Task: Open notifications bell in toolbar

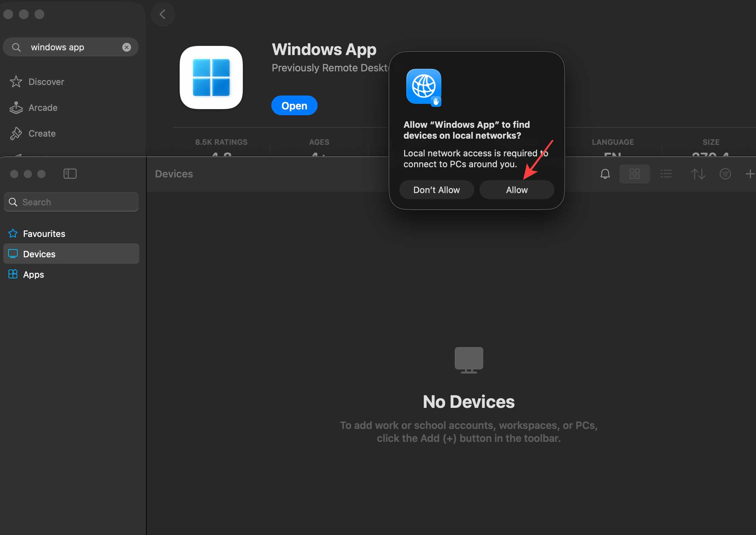Action: 605,174
